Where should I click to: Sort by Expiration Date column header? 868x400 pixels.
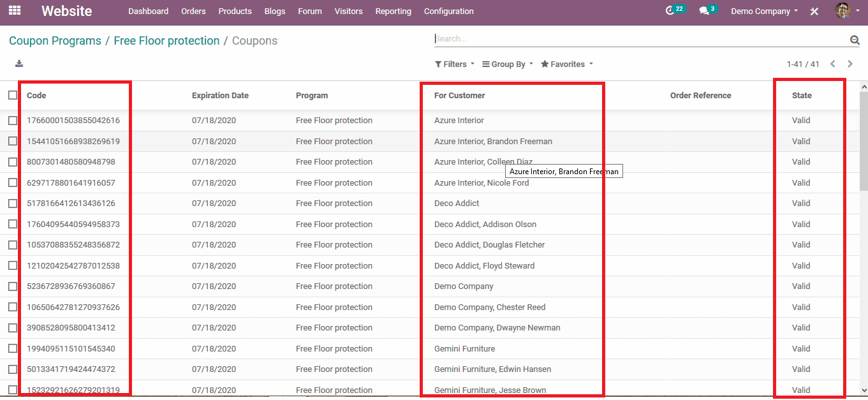(x=220, y=95)
